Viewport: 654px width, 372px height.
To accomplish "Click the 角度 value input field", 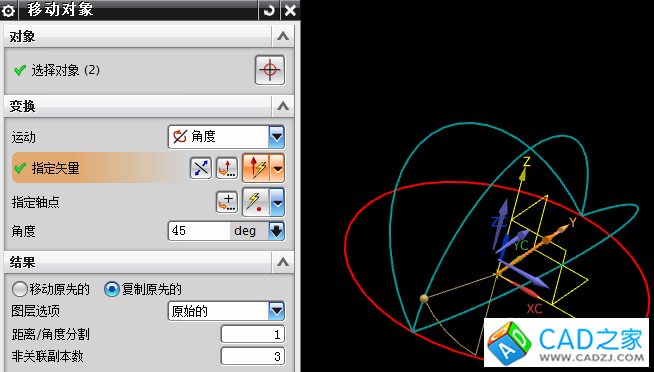I will coord(199,231).
